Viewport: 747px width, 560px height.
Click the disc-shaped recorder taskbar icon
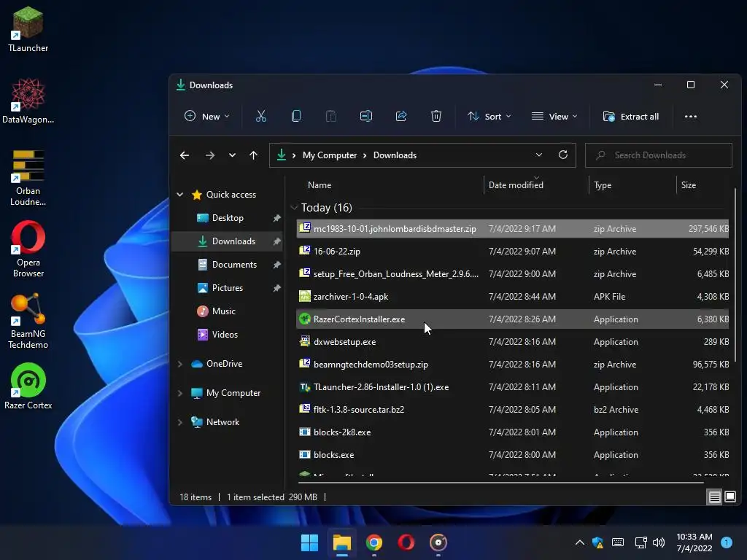438,542
